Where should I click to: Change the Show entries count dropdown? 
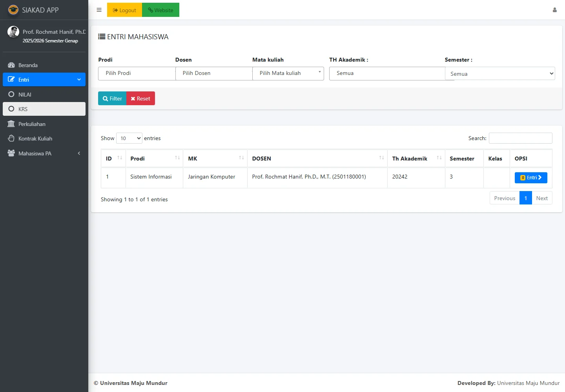point(129,138)
